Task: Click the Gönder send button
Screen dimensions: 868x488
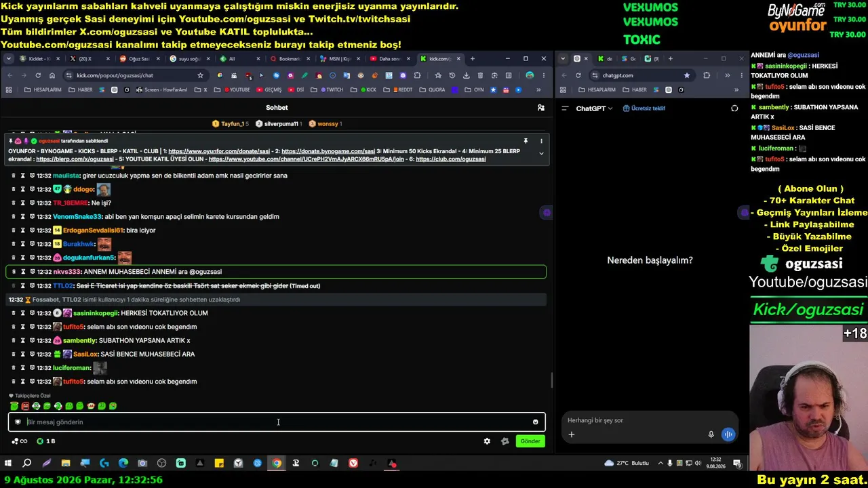Action: pos(530,441)
